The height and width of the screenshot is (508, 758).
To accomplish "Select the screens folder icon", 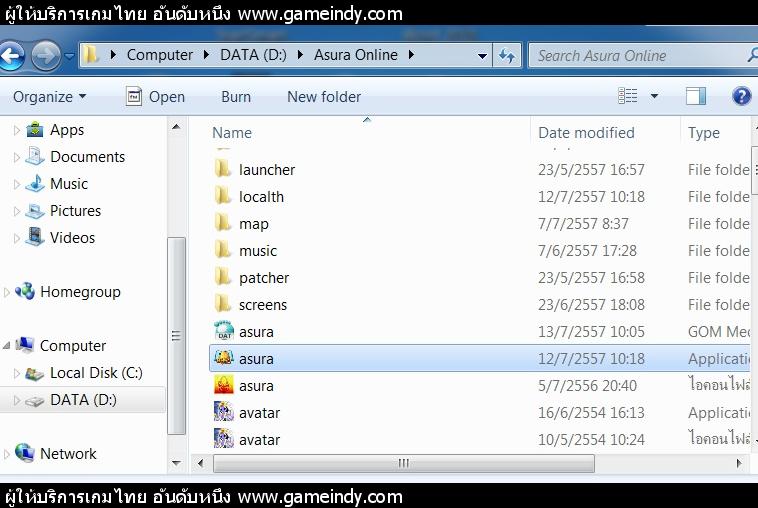I will 223,304.
